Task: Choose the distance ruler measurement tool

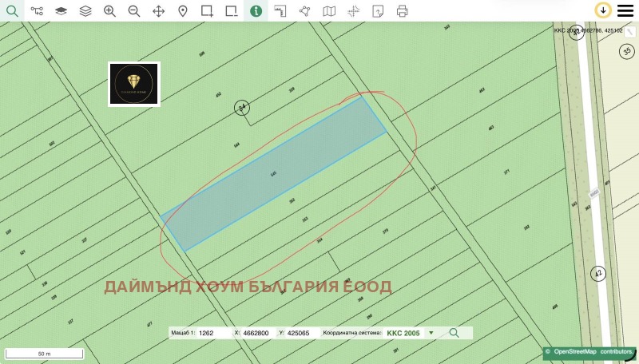Action: pos(280,11)
